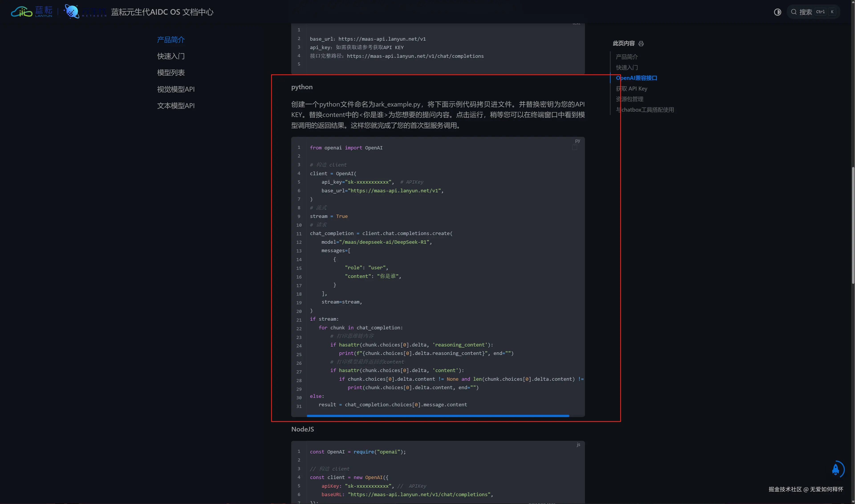This screenshot has height=504, width=855.
Task: Click the magnifier search icon
Action: click(x=794, y=12)
